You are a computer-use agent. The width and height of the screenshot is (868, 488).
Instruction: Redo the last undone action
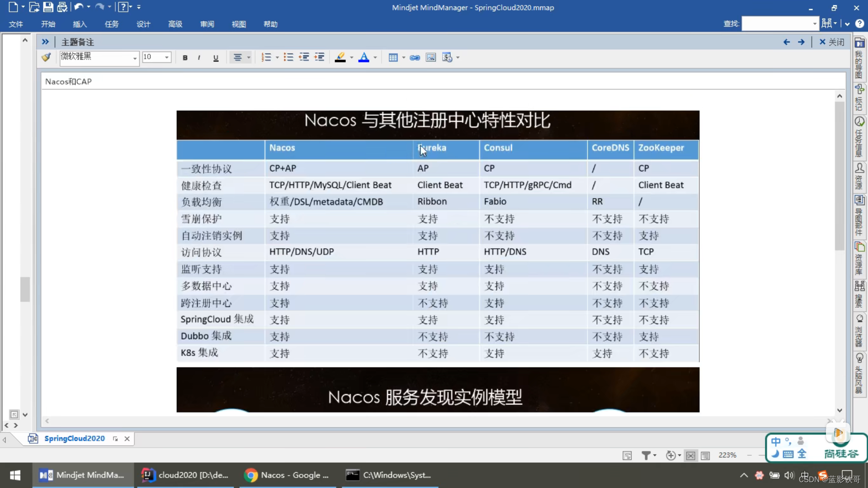point(99,7)
